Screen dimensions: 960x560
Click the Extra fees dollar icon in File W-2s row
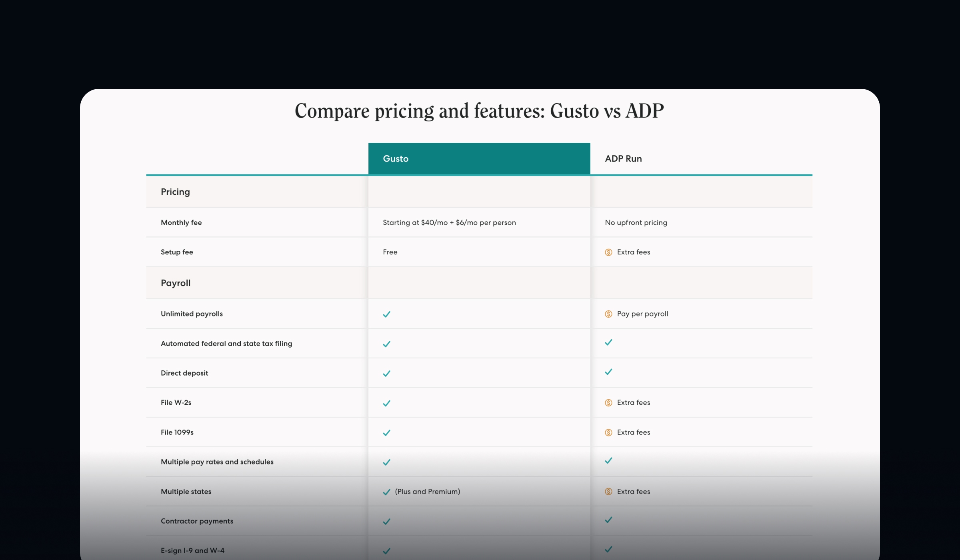coord(609,403)
